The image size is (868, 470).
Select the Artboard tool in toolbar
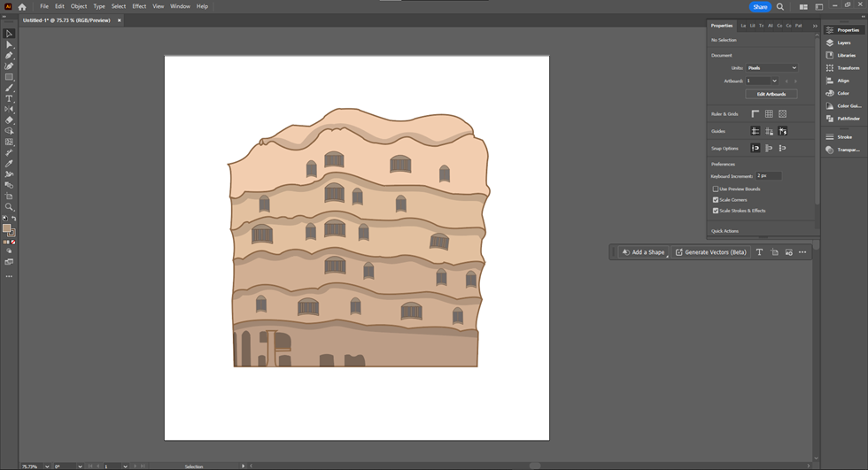[9, 196]
